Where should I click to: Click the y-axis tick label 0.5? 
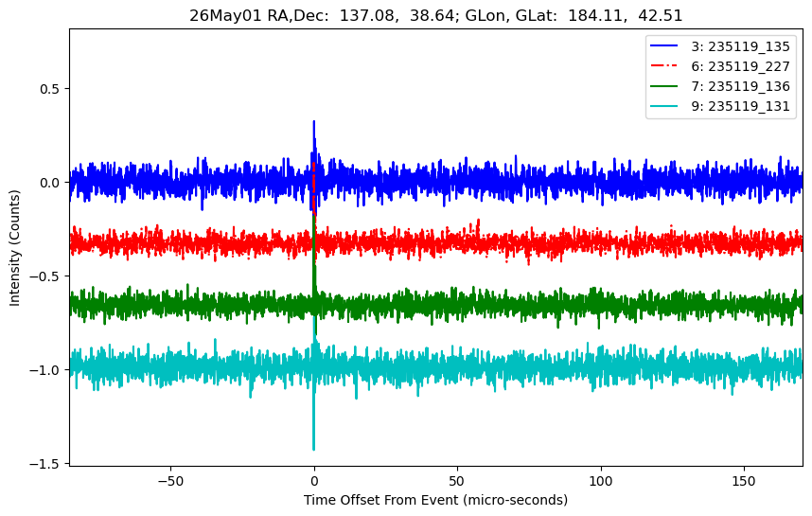click(50, 89)
